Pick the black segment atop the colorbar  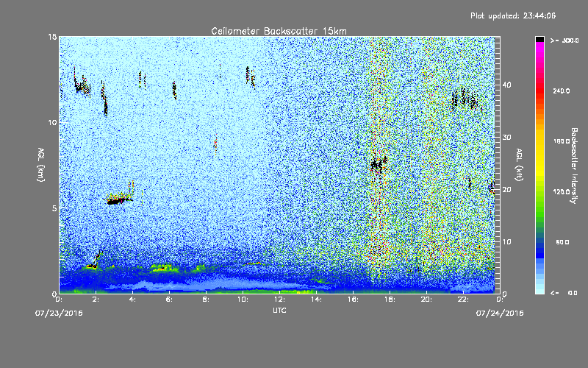pos(539,39)
